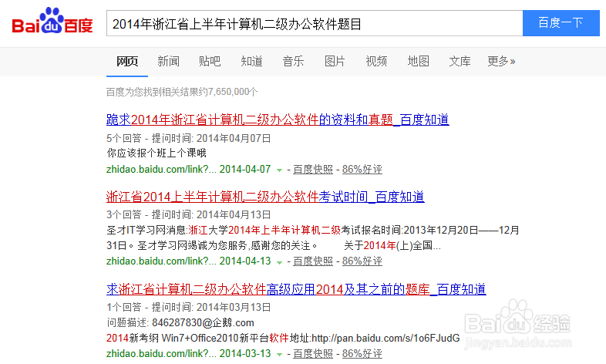Click the snippet line starting 圣才IT学习网消息
The image size is (606, 364).
click(x=313, y=231)
